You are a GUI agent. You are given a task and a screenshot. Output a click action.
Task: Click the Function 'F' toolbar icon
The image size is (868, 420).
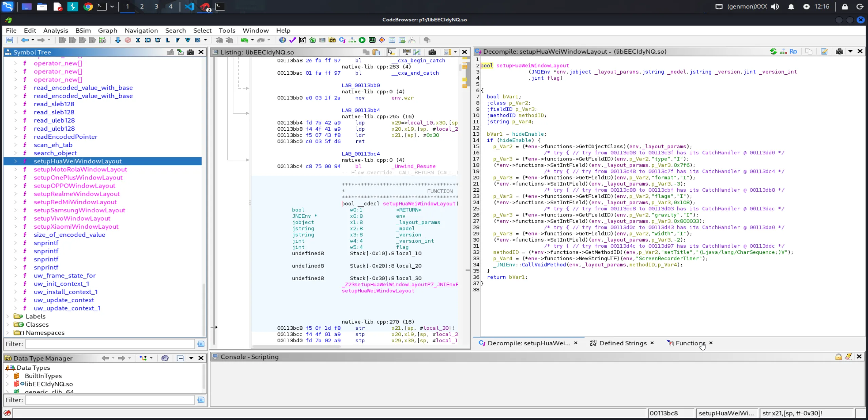[x=177, y=40]
